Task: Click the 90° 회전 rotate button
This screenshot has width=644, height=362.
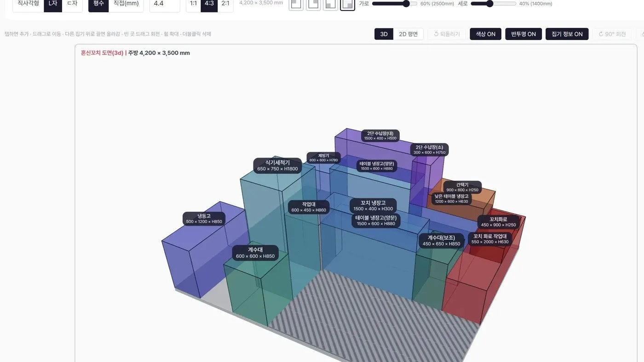Action: coord(612,34)
